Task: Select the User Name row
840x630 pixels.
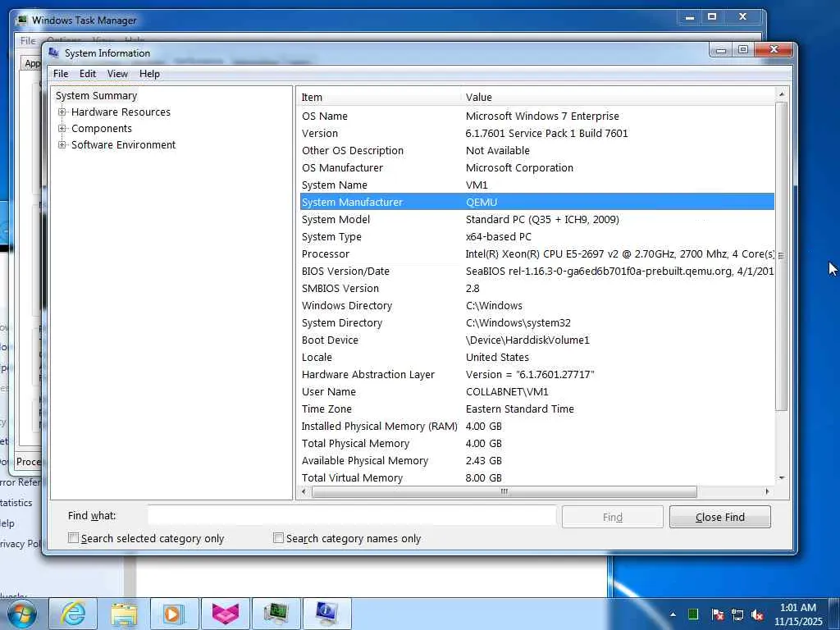Action: (537, 391)
